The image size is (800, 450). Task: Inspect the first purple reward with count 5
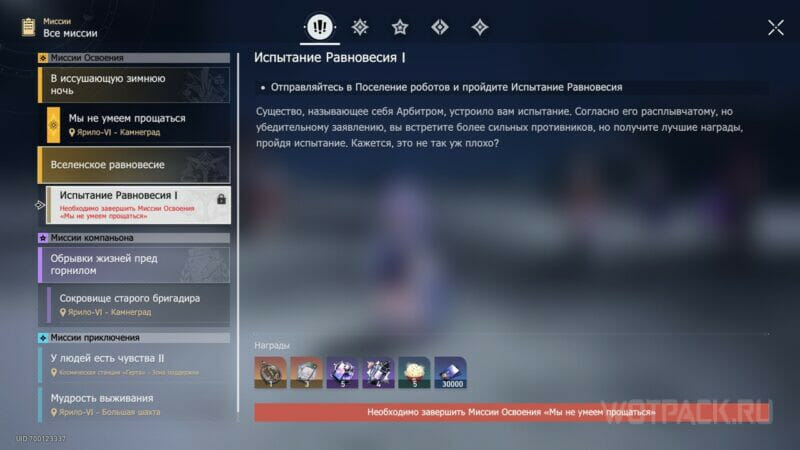[342, 372]
